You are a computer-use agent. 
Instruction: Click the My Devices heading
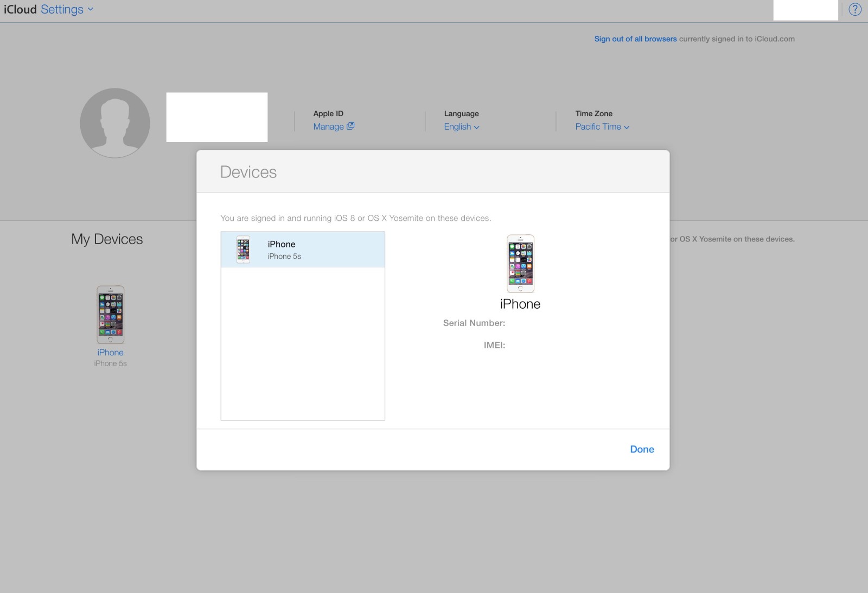coord(107,239)
